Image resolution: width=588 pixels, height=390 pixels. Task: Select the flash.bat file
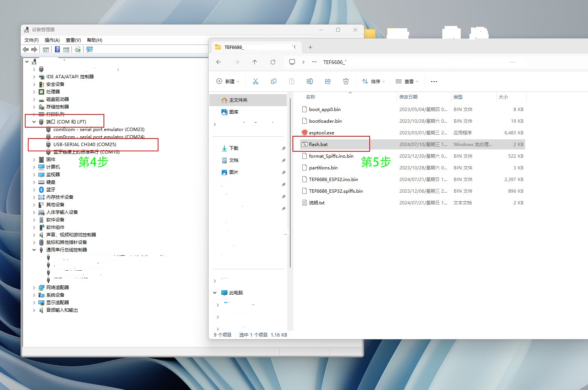coord(318,145)
